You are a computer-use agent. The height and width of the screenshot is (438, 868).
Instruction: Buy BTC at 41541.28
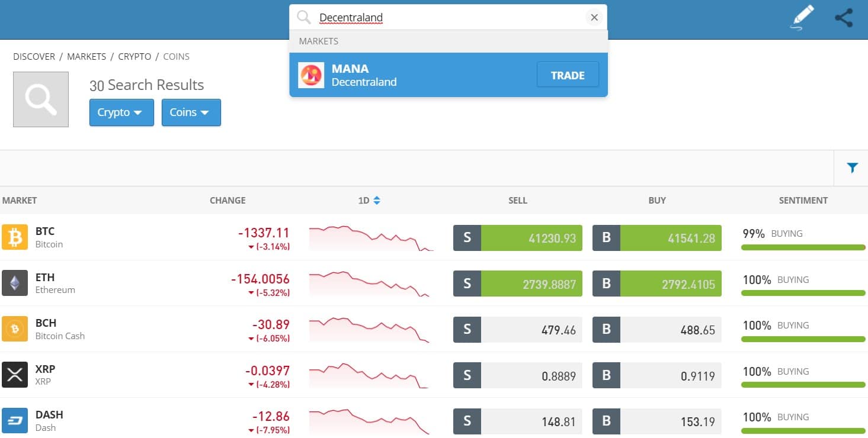[657, 238]
